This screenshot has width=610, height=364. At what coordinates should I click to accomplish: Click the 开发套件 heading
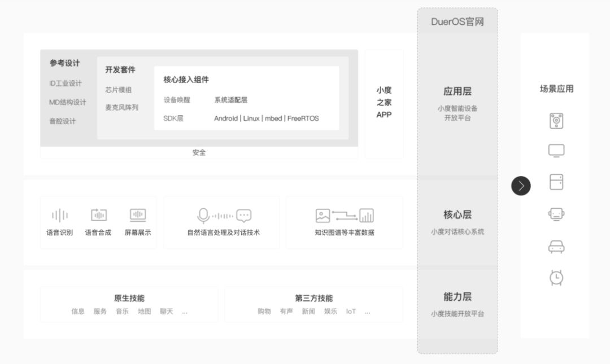pos(120,69)
